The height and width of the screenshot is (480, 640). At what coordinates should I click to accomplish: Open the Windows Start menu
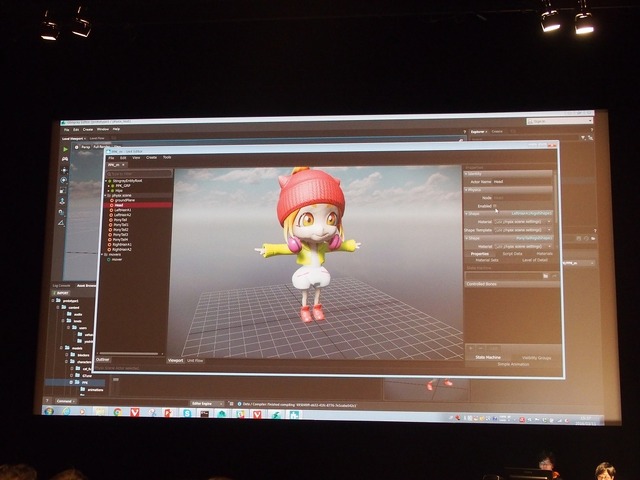(x=49, y=410)
